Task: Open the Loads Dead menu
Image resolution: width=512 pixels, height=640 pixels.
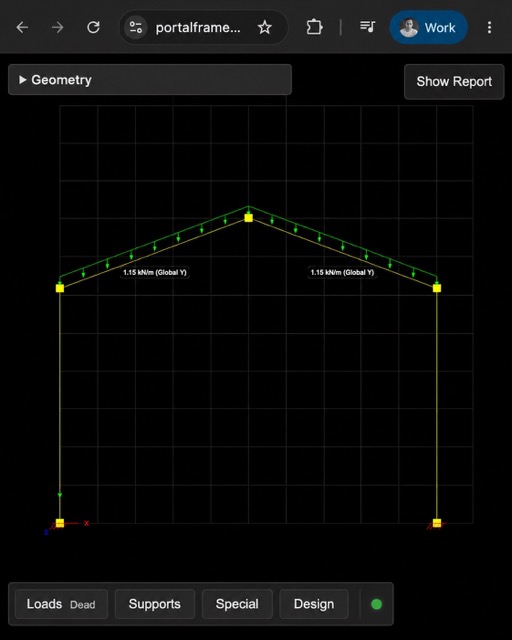Action: [61, 604]
